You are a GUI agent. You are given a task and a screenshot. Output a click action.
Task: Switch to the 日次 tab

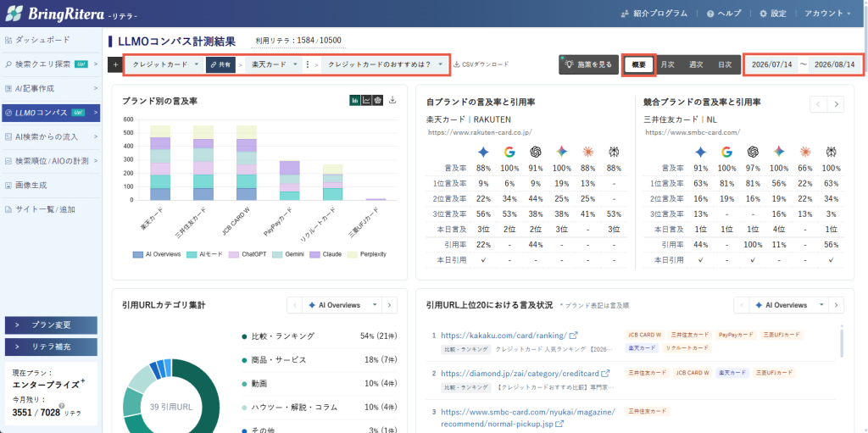[725, 64]
